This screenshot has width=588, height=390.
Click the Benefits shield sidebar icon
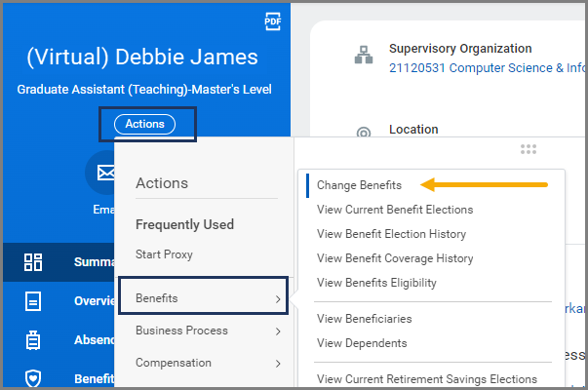(x=33, y=378)
